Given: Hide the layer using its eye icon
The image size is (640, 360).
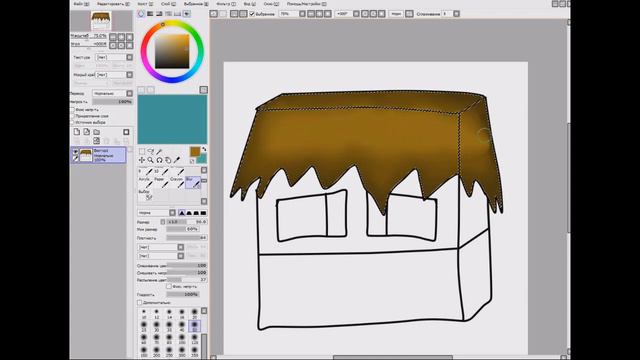Looking at the screenshot, I should 76,151.
